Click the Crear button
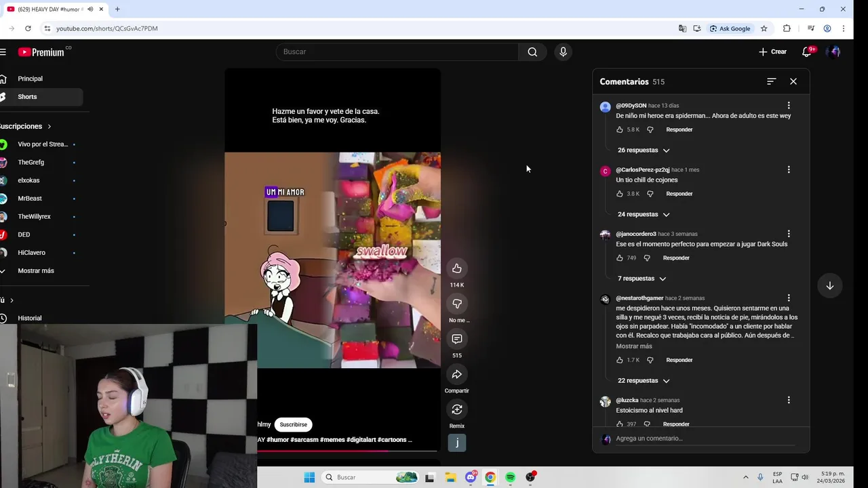 [772, 52]
